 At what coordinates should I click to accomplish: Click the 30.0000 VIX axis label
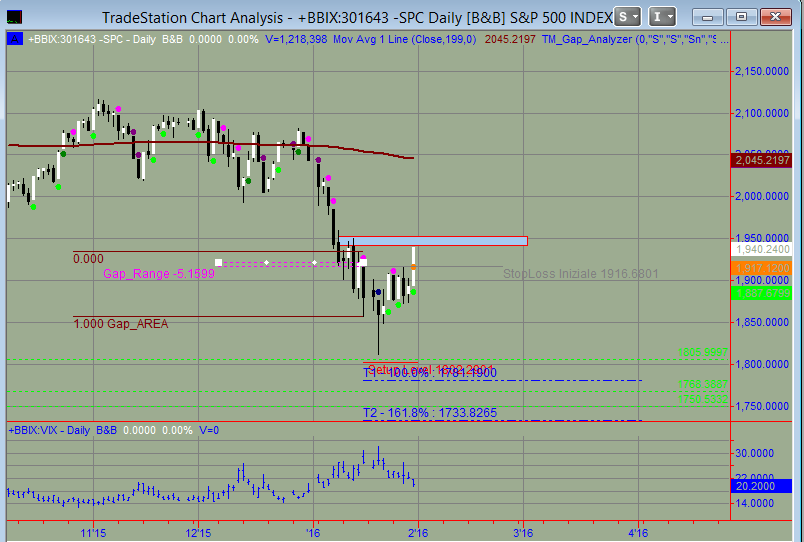pyautogui.click(x=755, y=453)
